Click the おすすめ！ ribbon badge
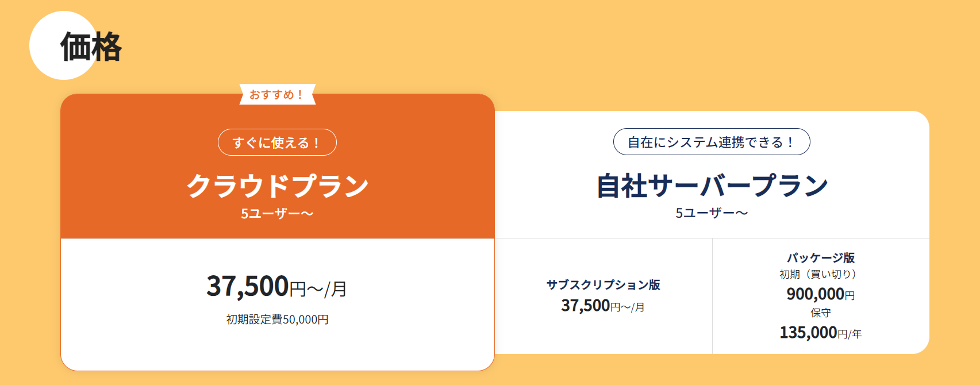 click(x=277, y=95)
